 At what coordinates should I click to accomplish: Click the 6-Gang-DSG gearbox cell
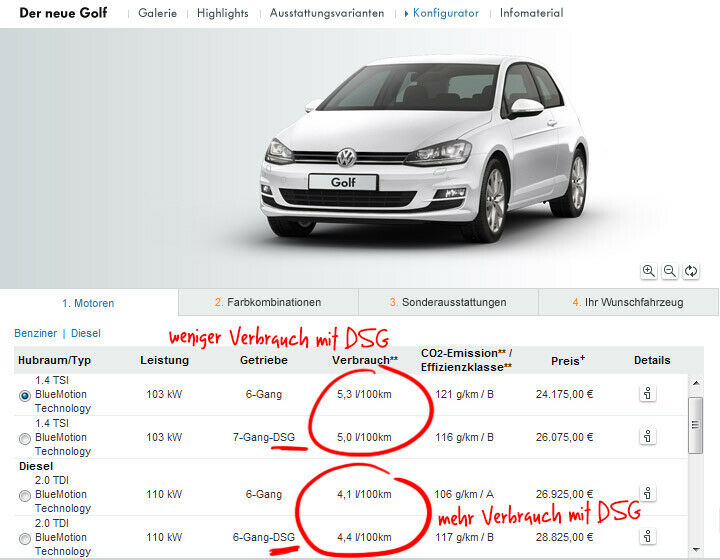pos(264,537)
